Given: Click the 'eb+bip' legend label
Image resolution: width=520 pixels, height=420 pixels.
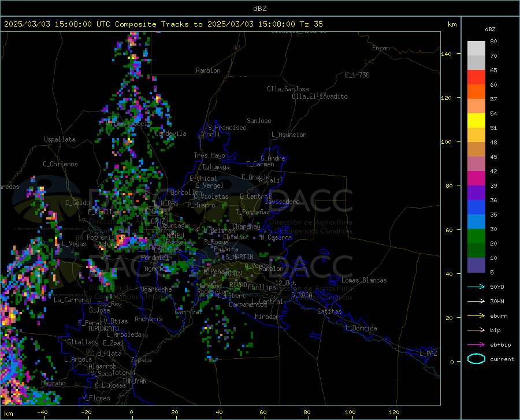Looking at the screenshot, I should coord(500,345).
